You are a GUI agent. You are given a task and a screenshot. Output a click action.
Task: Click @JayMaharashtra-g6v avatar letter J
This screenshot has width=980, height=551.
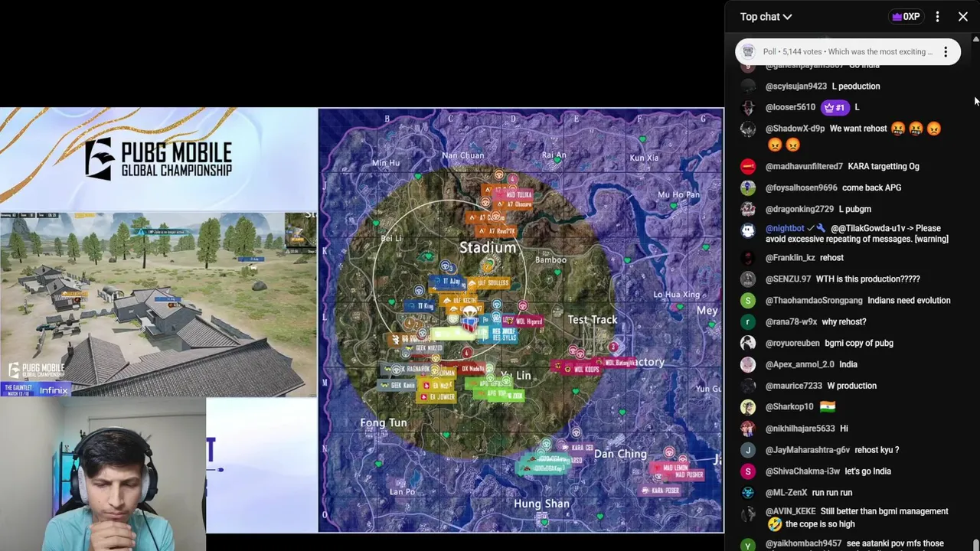748,450
